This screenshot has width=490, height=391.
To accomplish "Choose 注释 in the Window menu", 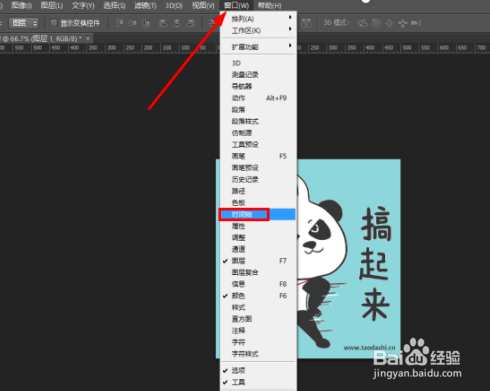I will 258,331.
